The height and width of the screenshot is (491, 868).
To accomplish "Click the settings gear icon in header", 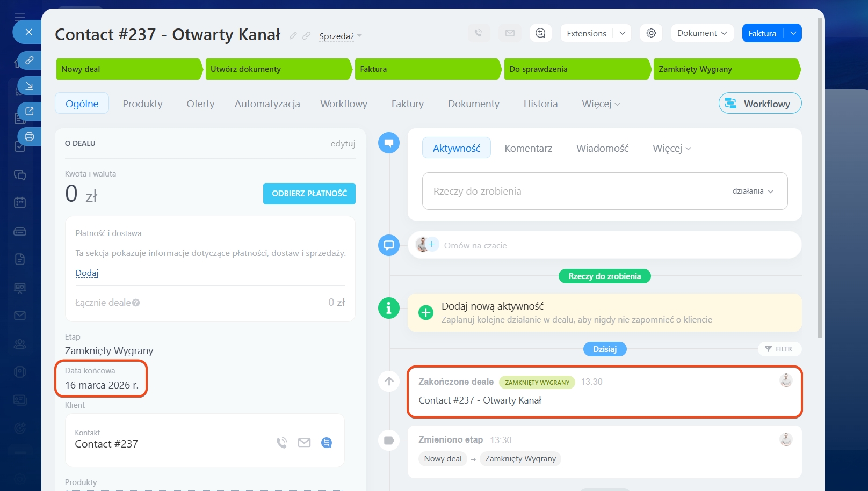I will pyautogui.click(x=651, y=33).
